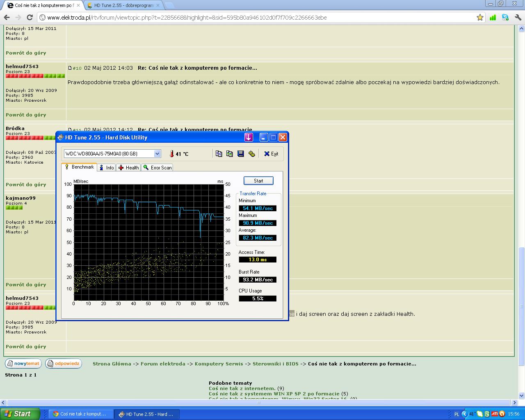Click the 'nowy temat' button

(x=23, y=363)
